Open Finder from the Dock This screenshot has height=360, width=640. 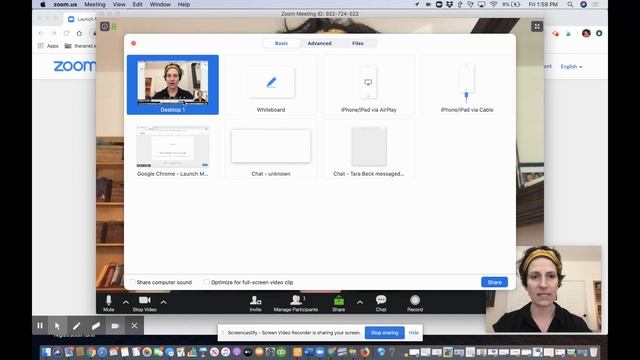(x=46, y=351)
